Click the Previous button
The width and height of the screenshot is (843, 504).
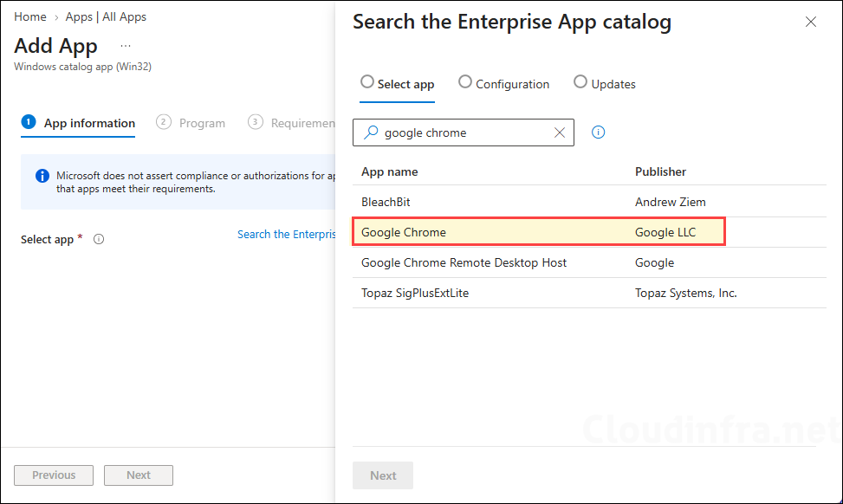pos(54,475)
